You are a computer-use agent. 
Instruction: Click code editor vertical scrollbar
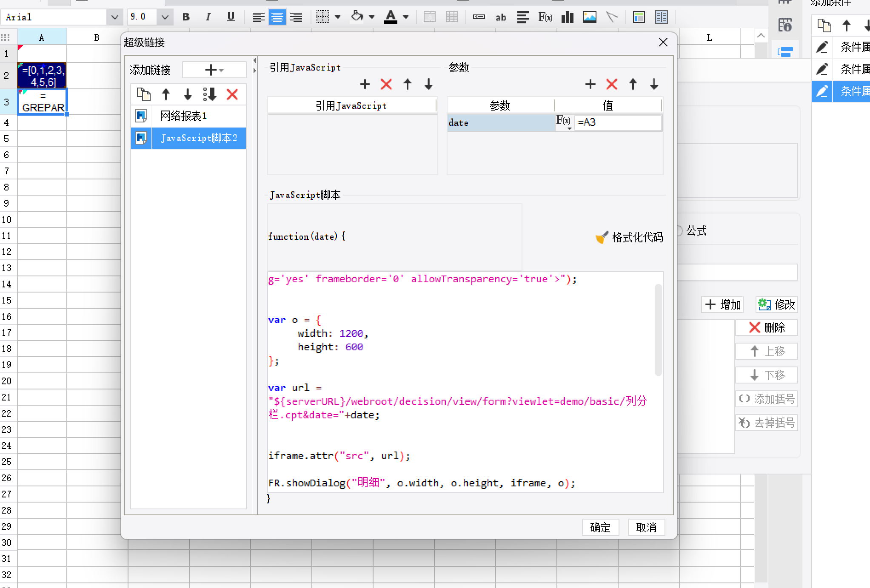pos(659,330)
